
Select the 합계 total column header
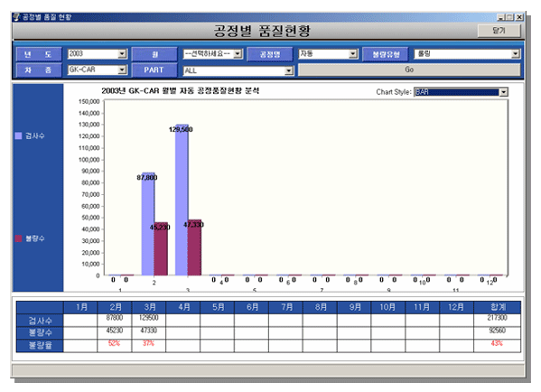497,307
